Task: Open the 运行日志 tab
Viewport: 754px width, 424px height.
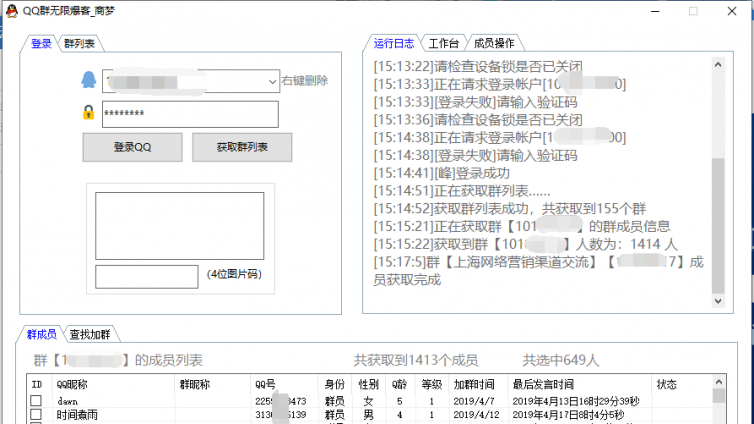Action: [393, 43]
